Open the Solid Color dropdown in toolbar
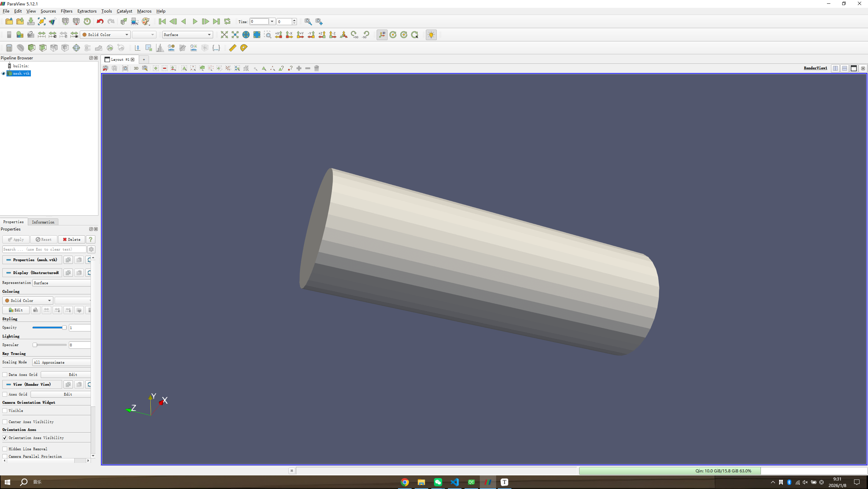Image resolution: width=868 pixels, height=489 pixels. point(105,35)
